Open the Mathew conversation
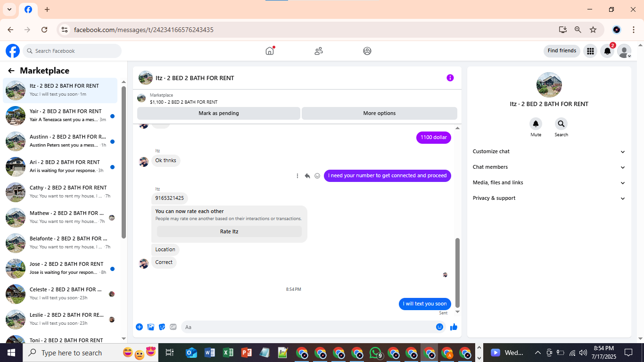Screen dimensions: 644x362 [60, 217]
